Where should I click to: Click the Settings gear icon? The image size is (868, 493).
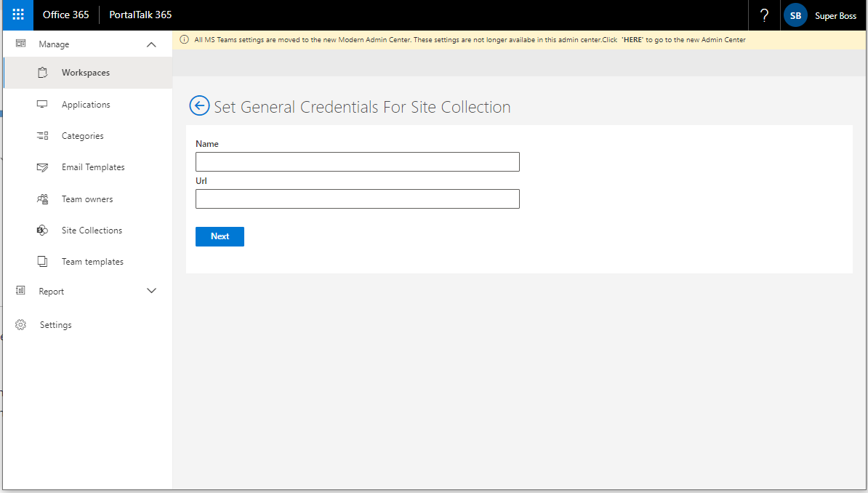[x=21, y=325]
